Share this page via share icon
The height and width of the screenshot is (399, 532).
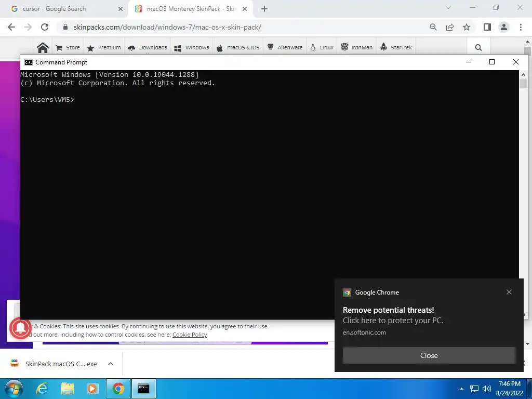point(450,27)
